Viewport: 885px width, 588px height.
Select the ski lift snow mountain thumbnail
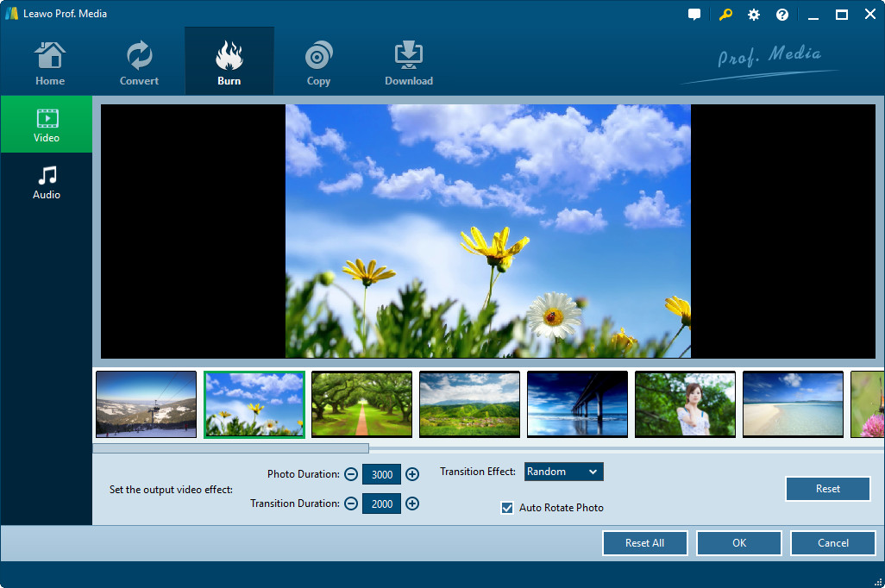click(146, 404)
